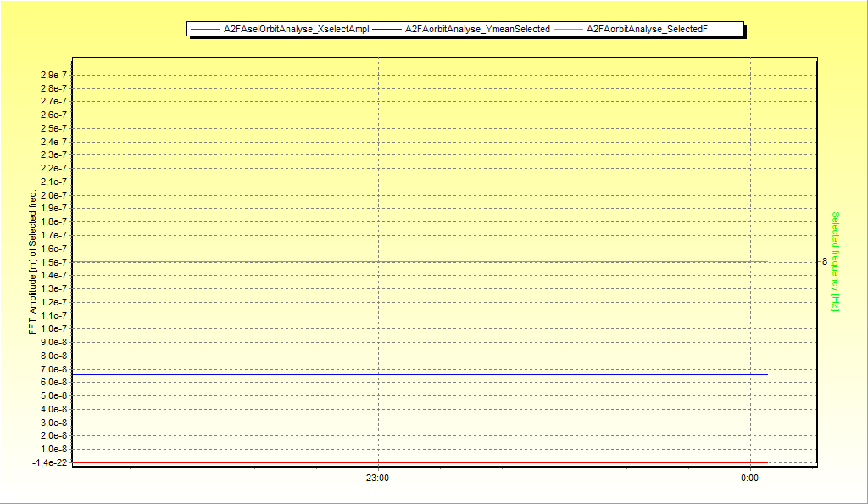Click the 23:00 time axis label
868x504 pixels.
click(x=377, y=479)
